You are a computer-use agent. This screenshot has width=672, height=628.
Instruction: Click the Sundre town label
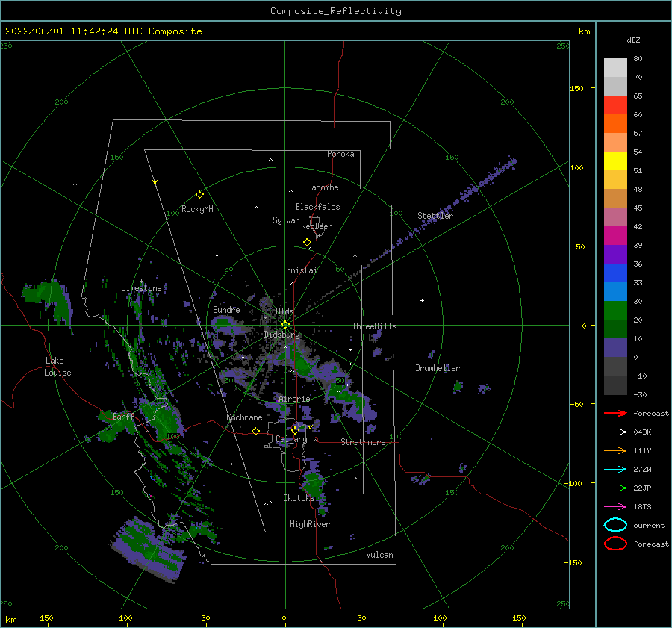[226, 309]
